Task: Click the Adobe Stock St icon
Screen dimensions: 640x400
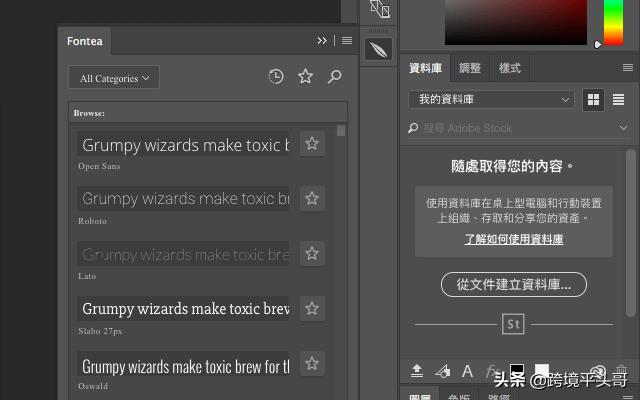Action: 513,324
